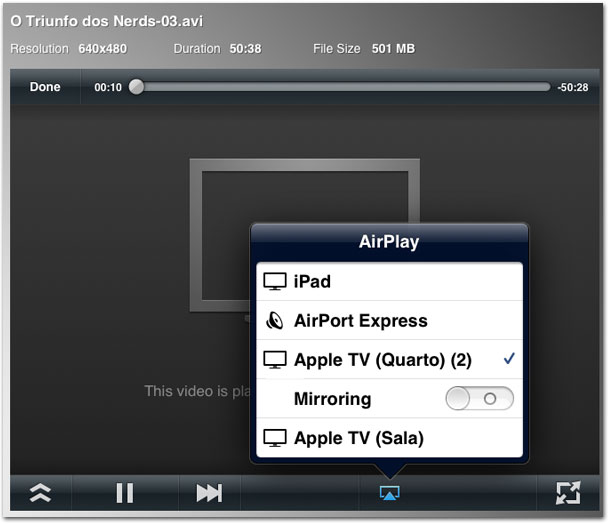Click the checkmark next to Apple TV (Quarto)

509,358
